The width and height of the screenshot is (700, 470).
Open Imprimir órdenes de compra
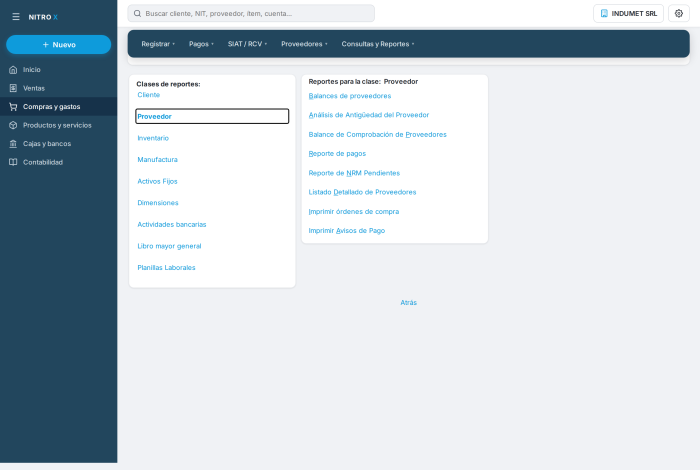(354, 212)
